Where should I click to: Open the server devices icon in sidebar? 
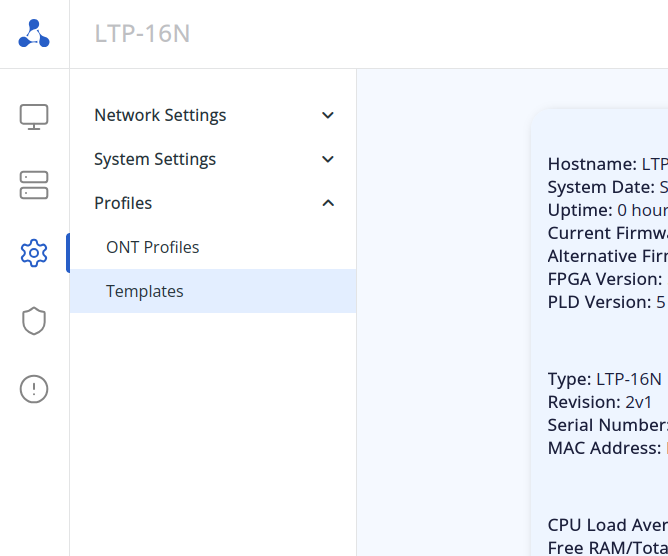pos(34,184)
